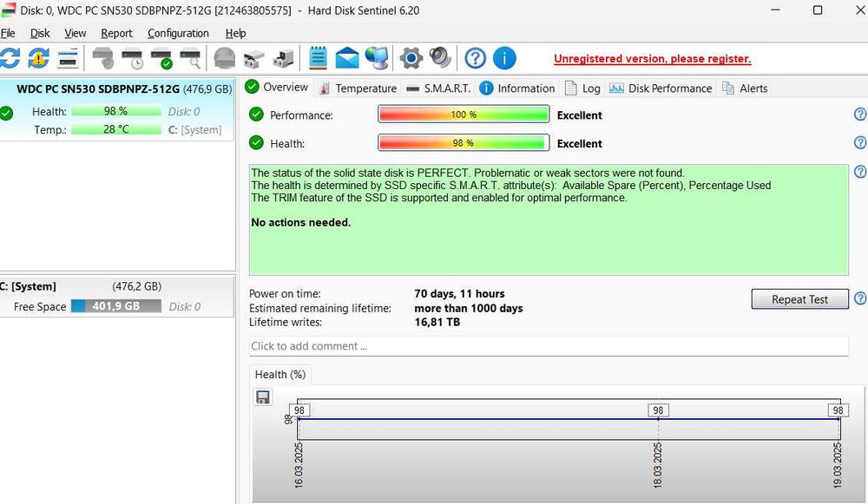Click the open boxes toolbar icon
The width and height of the screenshot is (868, 504).
[x=253, y=58]
